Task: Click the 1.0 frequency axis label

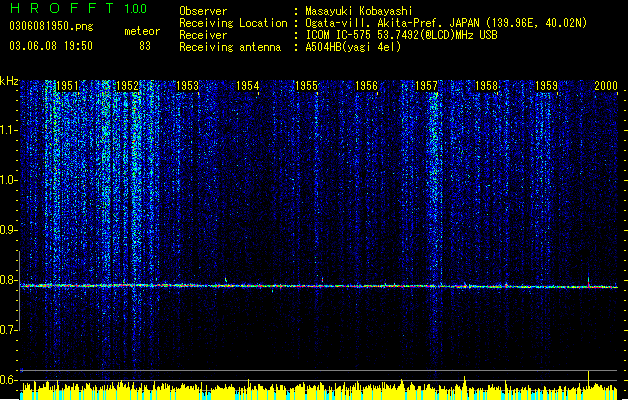Action: click(9, 180)
